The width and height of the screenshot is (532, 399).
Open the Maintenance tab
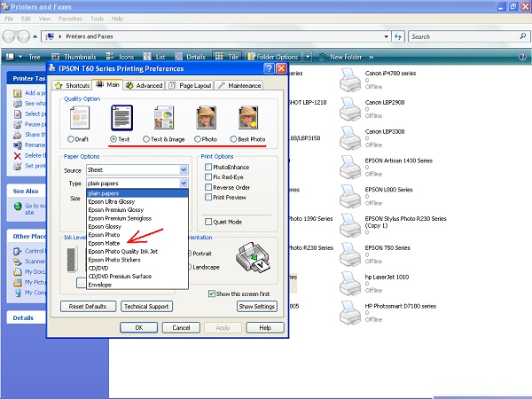(x=239, y=85)
